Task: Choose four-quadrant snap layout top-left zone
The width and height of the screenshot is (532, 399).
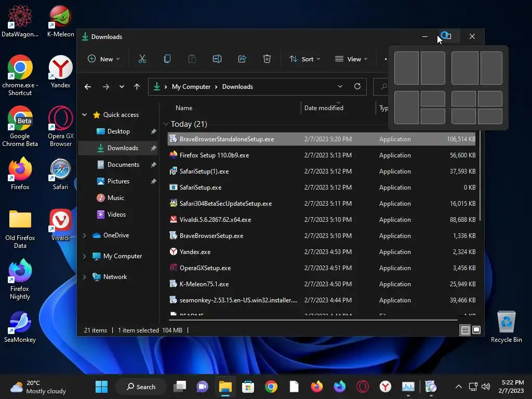Action: tap(463, 99)
